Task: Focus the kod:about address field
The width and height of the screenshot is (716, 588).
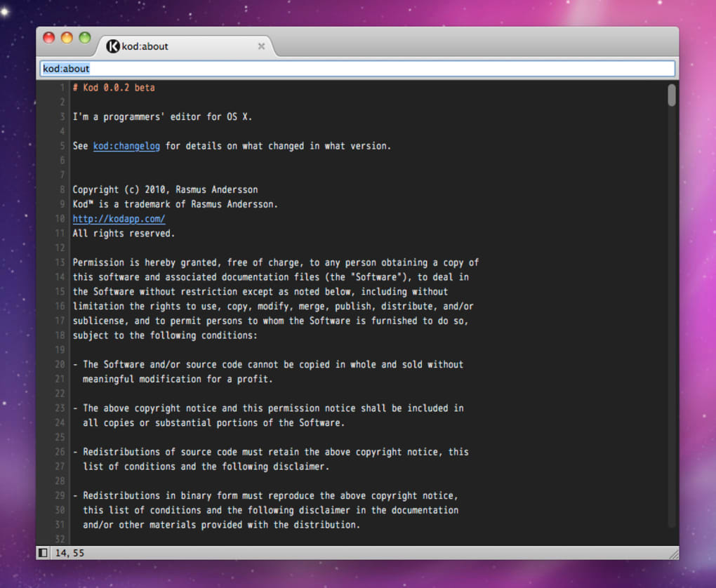Action: (357, 69)
